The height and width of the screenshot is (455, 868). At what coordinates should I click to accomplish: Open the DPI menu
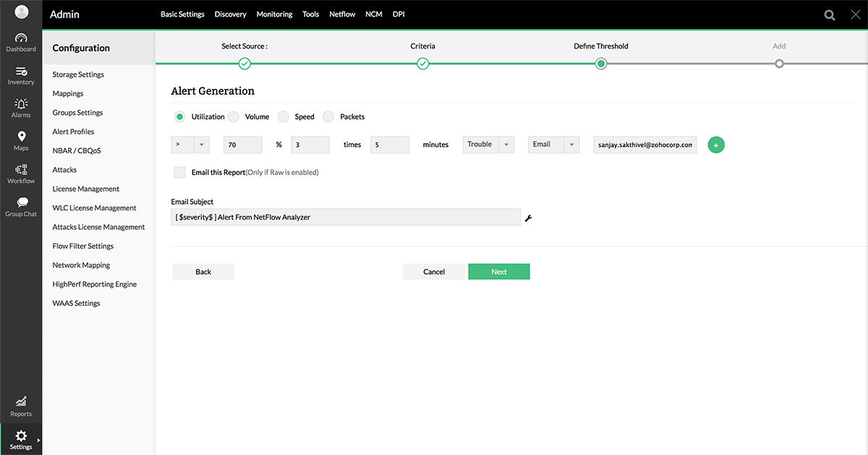(399, 14)
